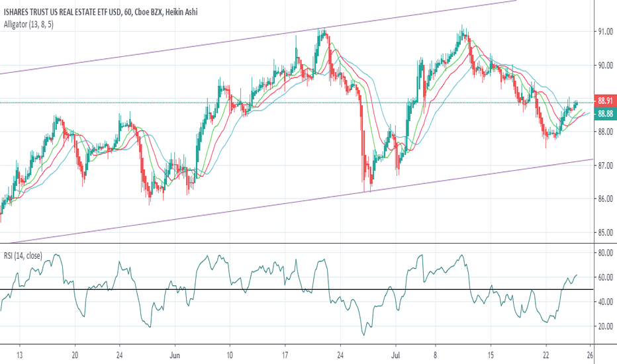Click the 85.00 price axis label
Screen dimensions: 617x364
point(605,232)
